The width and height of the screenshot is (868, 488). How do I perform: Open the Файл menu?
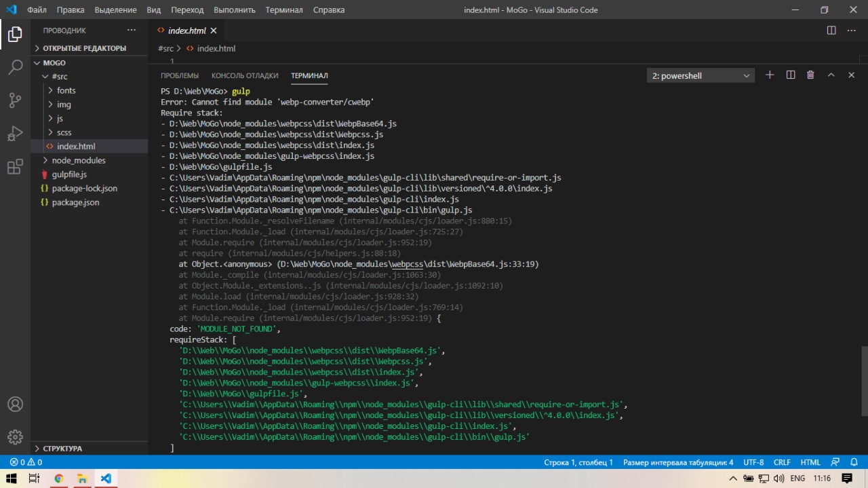[37, 10]
